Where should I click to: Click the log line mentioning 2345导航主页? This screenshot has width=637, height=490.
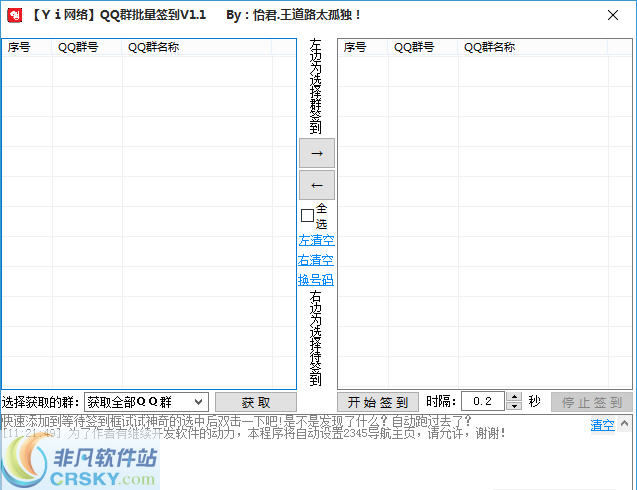pos(254,433)
